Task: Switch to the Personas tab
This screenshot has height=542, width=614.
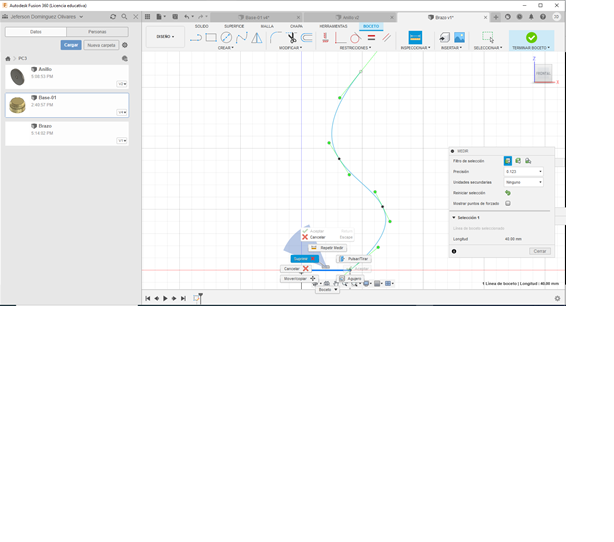Action: tap(97, 32)
